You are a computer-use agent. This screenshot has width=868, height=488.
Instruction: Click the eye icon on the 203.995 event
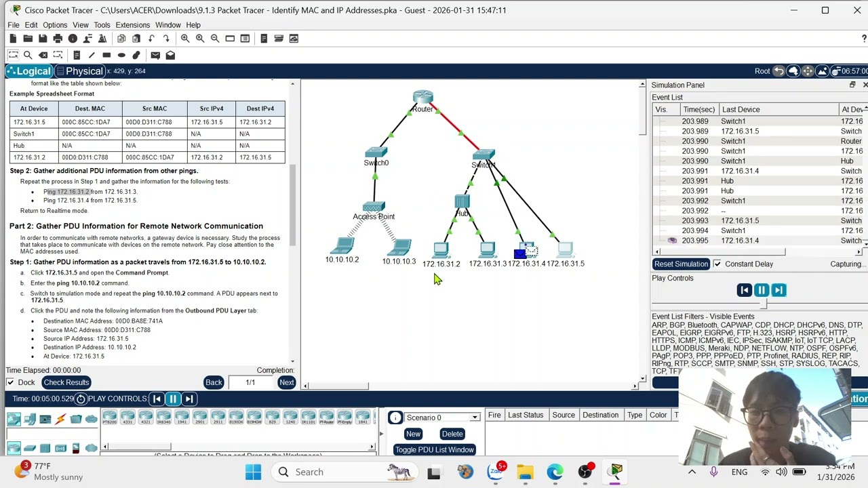(x=672, y=241)
